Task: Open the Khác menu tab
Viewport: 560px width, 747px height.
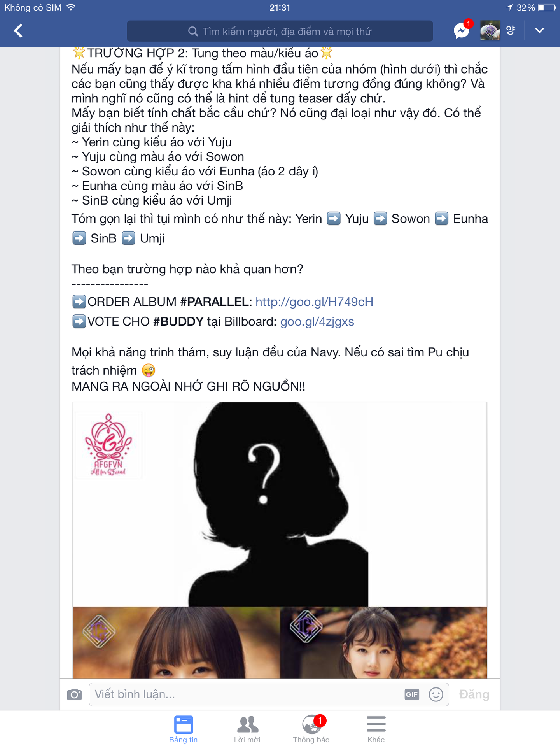Action: (376, 729)
